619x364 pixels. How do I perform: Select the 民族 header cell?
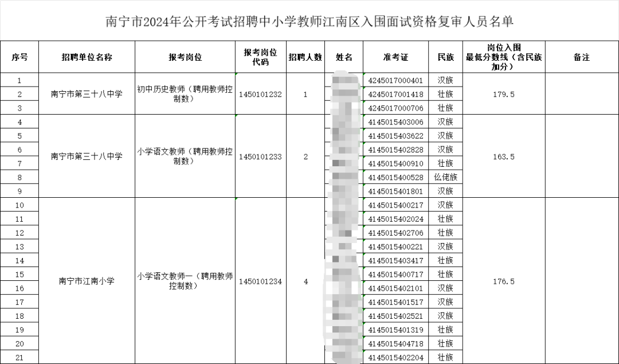point(446,57)
